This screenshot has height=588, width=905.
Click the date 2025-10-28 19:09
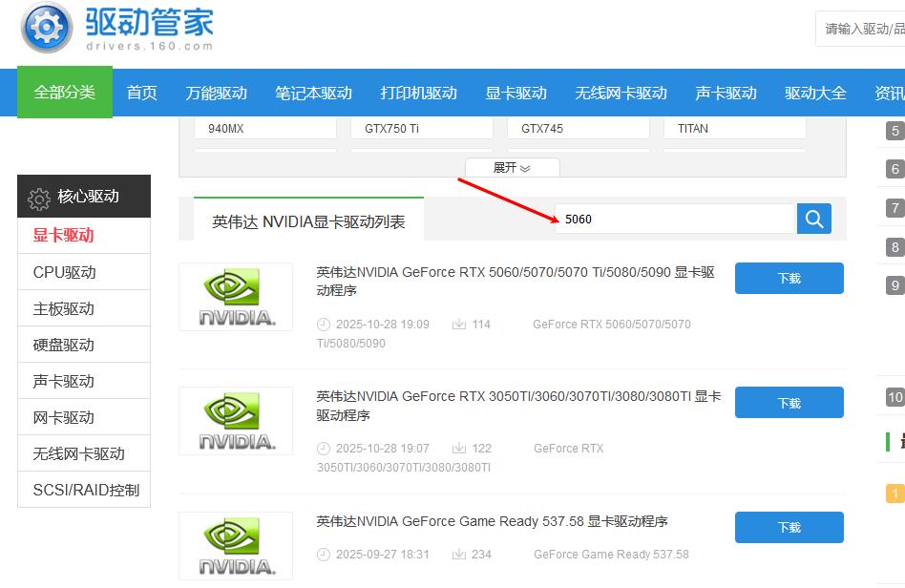[x=382, y=325]
